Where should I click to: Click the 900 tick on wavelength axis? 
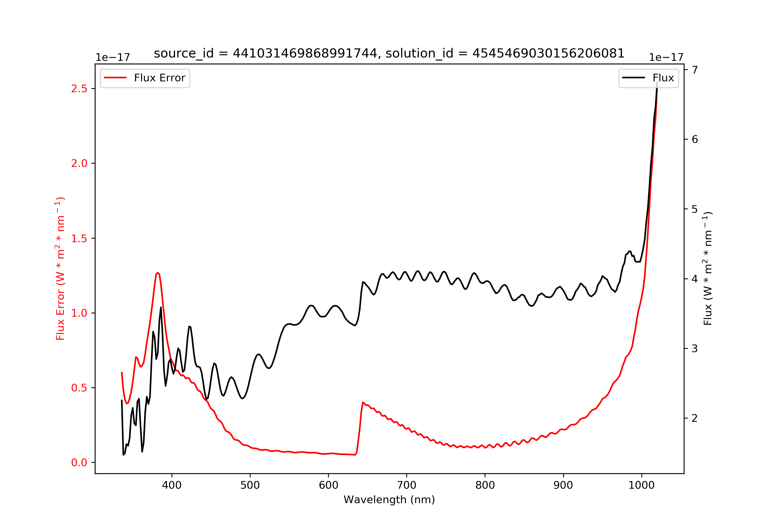click(x=563, y=485)
